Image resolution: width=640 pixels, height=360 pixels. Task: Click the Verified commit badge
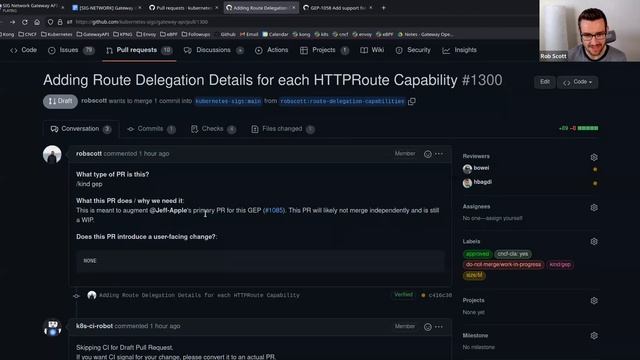pyautogui.click(x=403, y=295)
